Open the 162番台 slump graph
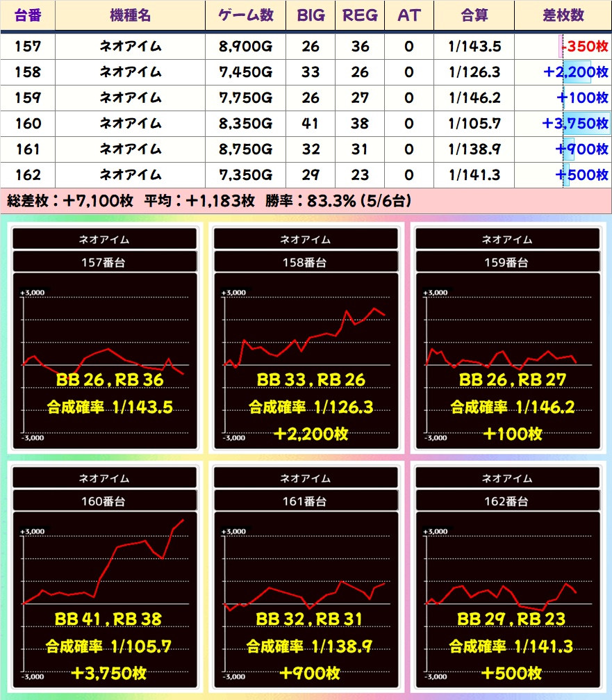 (x=507, y=600)
